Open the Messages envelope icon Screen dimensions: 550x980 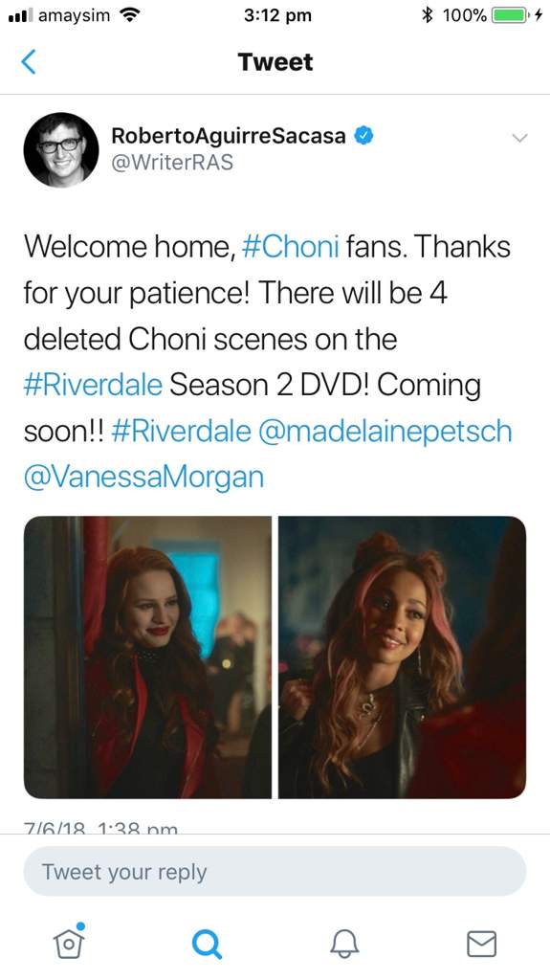(482, 944)
